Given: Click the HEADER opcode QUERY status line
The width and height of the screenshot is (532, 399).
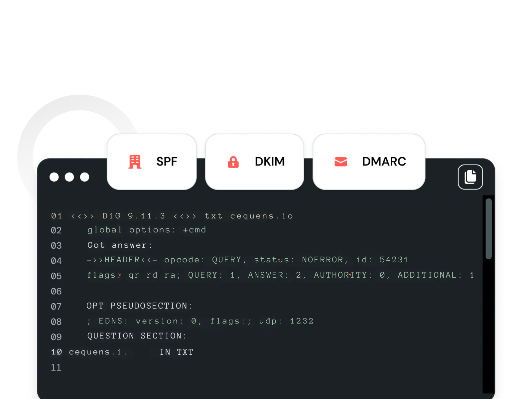Looking at the screenshot, I should tap(247, 260).
